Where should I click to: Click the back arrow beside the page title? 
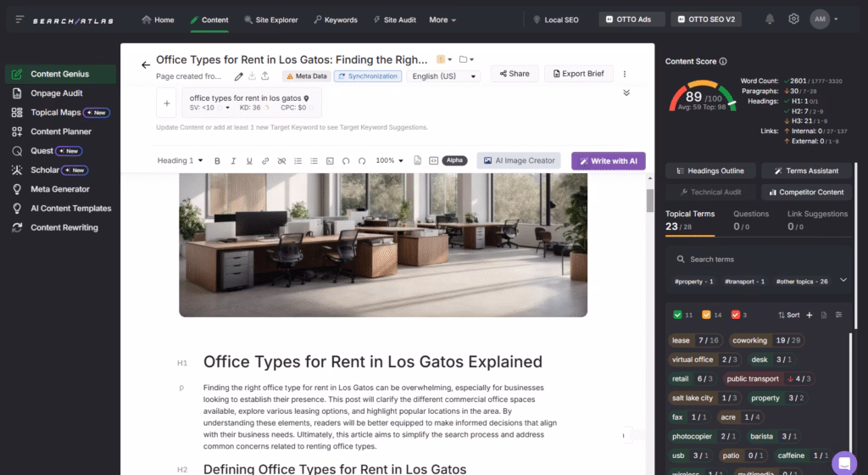pyautogui.click(x=145, y=64)
